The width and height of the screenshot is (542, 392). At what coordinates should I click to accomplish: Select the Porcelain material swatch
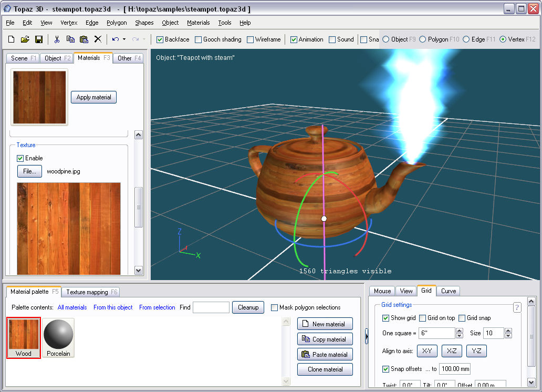(x=58, y=338)
